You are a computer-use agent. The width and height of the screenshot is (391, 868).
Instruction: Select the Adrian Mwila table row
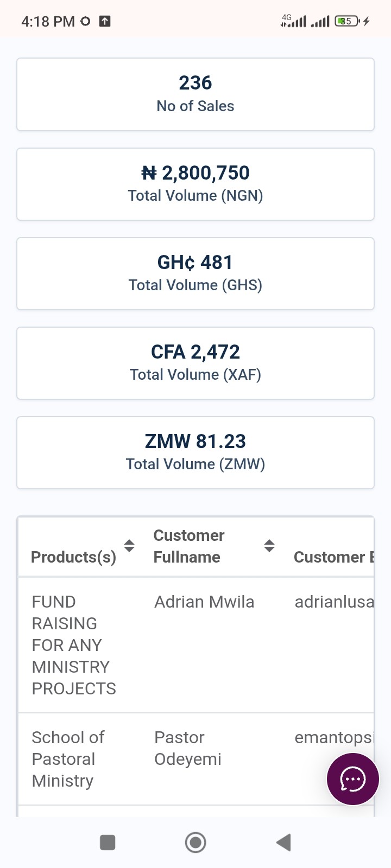196,645
